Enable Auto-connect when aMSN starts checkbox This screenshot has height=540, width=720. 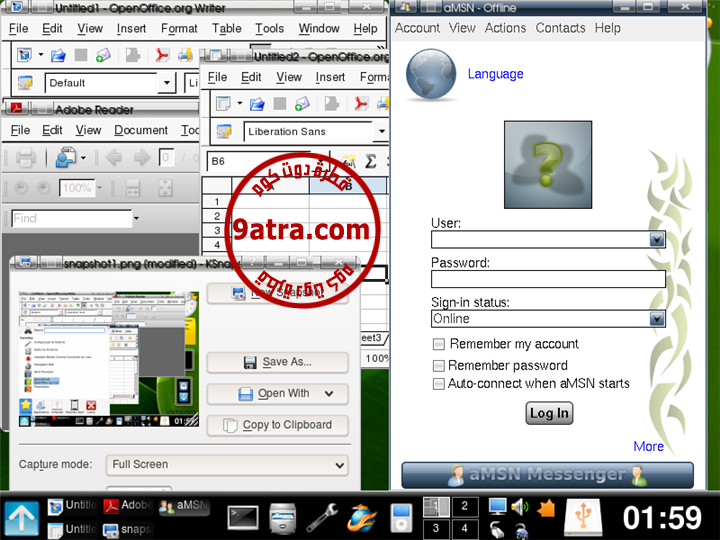tap(439, 383)
